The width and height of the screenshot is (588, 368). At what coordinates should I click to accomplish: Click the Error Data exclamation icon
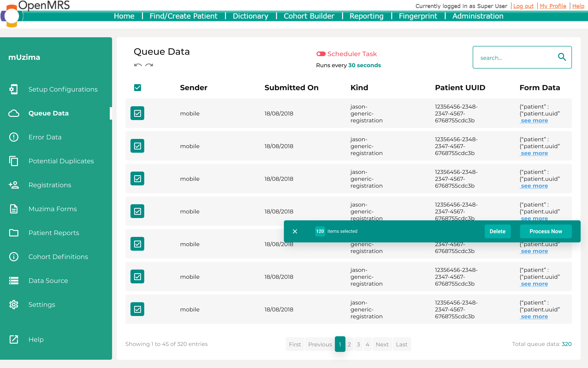(x=14, y=137)
